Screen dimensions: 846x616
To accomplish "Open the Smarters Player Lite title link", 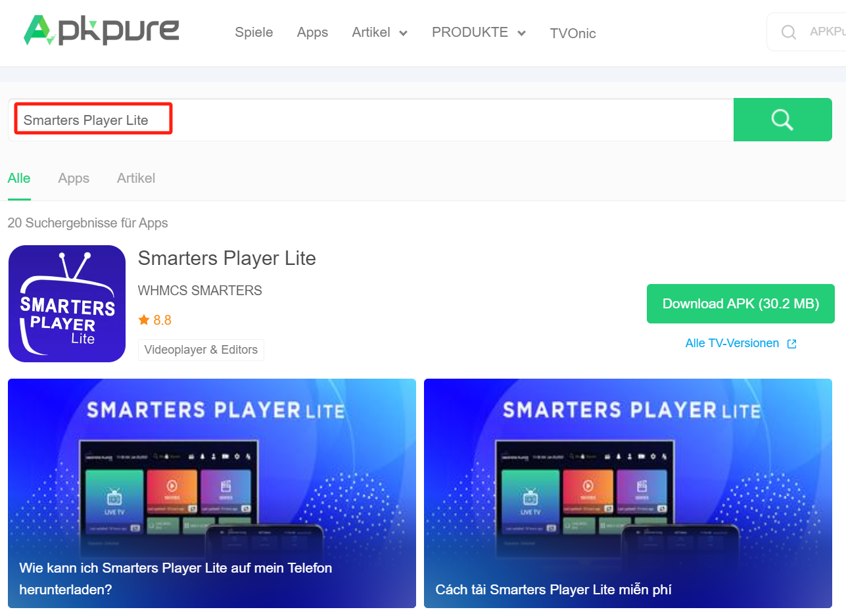I will pyautogui.click(x=227, y=258).
